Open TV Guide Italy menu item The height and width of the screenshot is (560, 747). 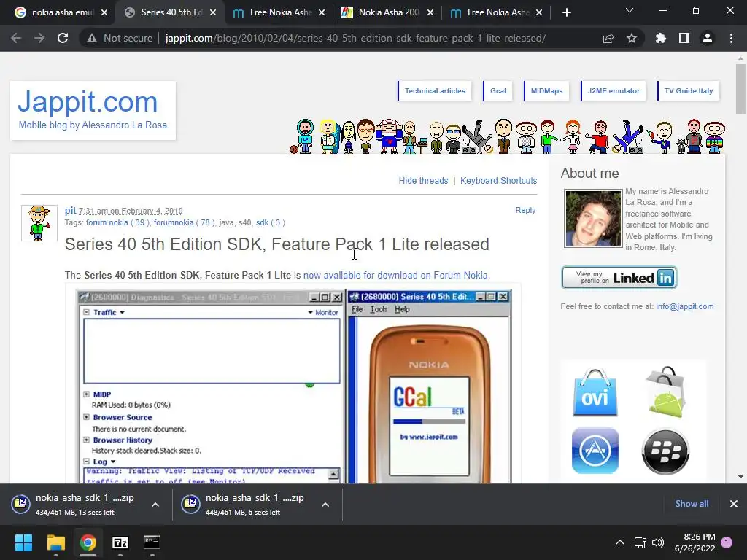click(x=689, y=91)
